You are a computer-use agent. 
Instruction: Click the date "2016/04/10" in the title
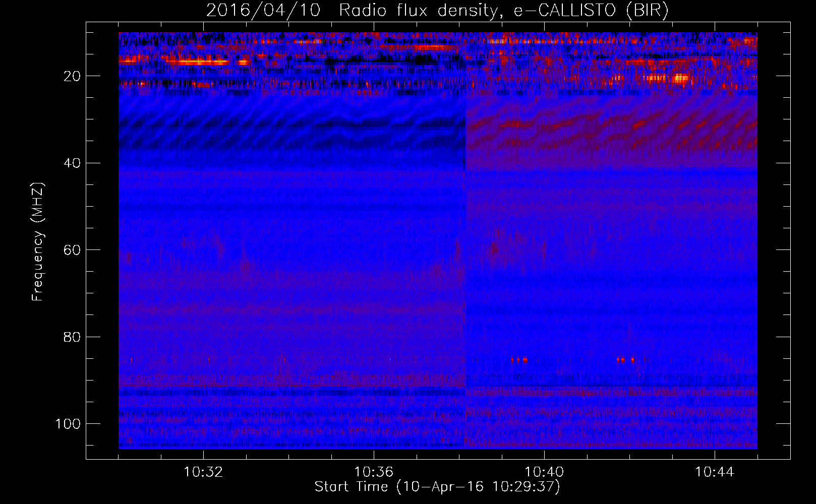click(263, 11)
